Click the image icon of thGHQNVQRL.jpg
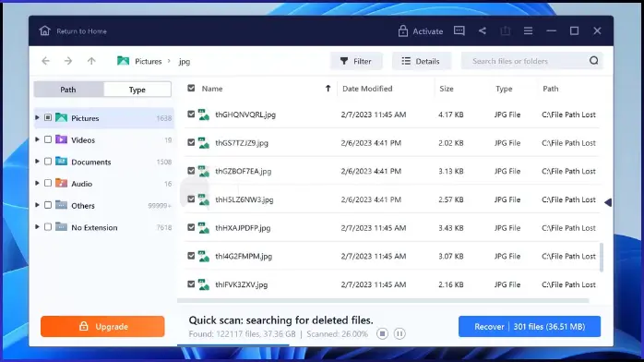 tap(203, 115)
